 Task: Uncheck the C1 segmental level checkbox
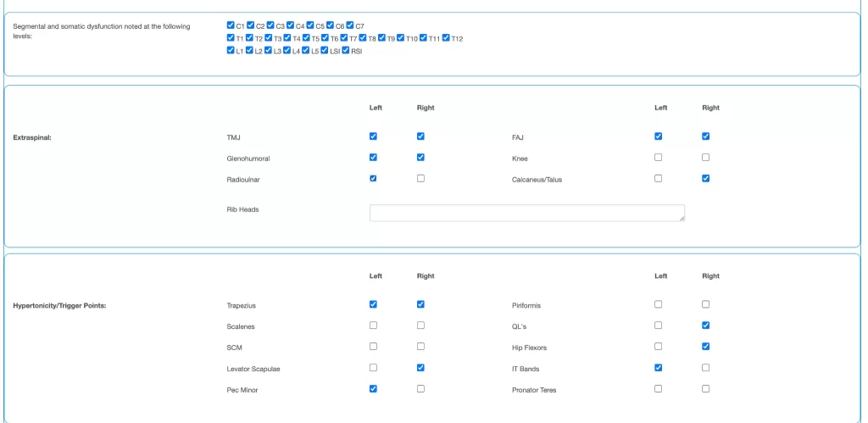pyautogui.click(x=231, y=25)
